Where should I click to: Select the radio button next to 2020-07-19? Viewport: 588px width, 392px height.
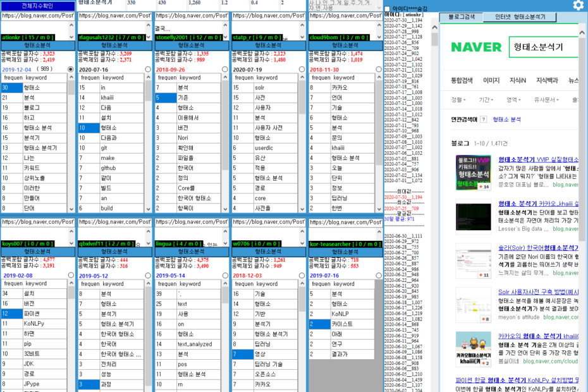coord(302,70)
